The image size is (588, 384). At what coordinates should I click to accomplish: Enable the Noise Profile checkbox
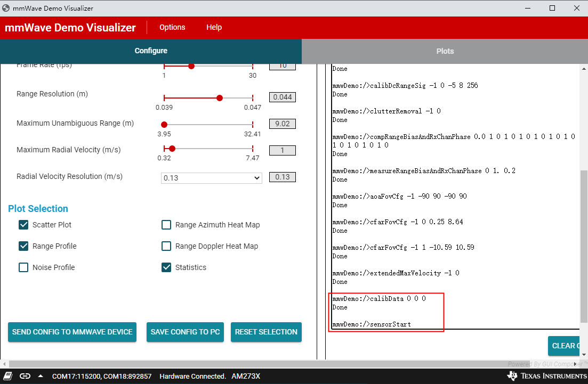(x=23, y=267)
